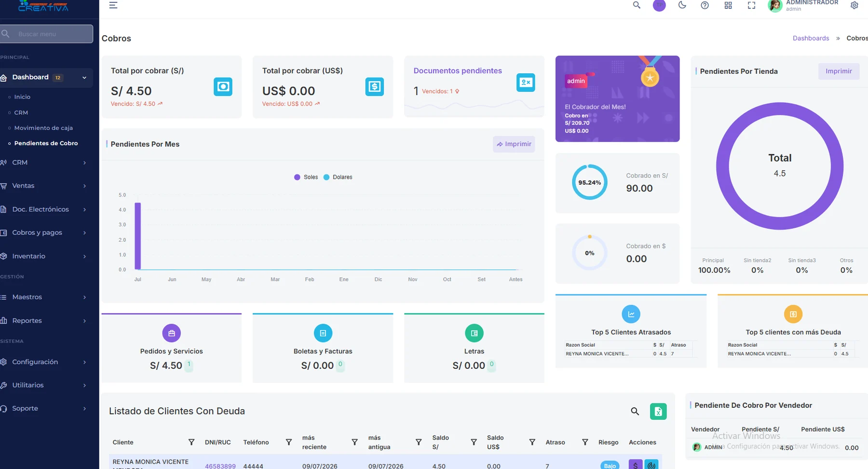
Task: Filter by the Saldo US$ column
Action: [x=532, y=442]
